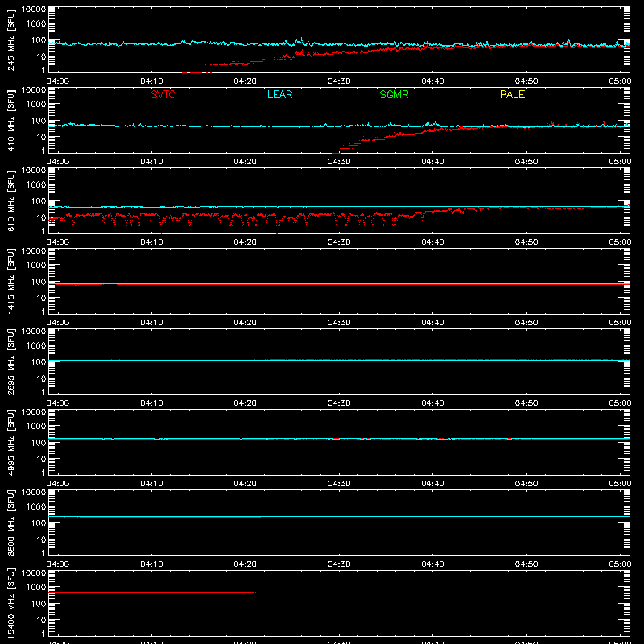644x644 pixels.
Task: Click 04:20 tick under the 610 MHz panel
Action: point(246,242)
